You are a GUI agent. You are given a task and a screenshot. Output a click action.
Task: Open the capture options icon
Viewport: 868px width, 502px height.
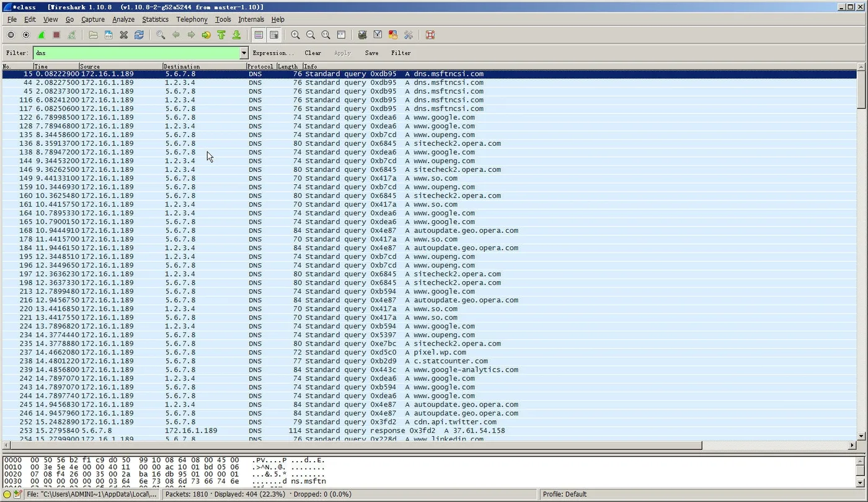(x=26, y=35)
